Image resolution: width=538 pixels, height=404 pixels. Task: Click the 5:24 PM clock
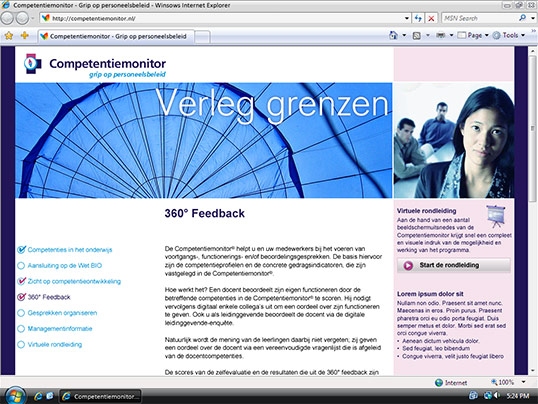pyautogui.click(x=518, y=396)
